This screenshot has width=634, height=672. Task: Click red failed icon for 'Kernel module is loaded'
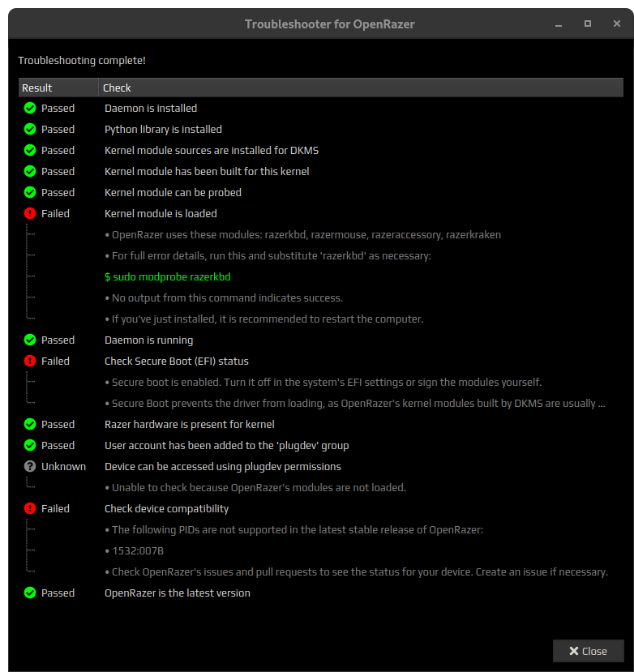pyautogui.click(x=30, y=213)
